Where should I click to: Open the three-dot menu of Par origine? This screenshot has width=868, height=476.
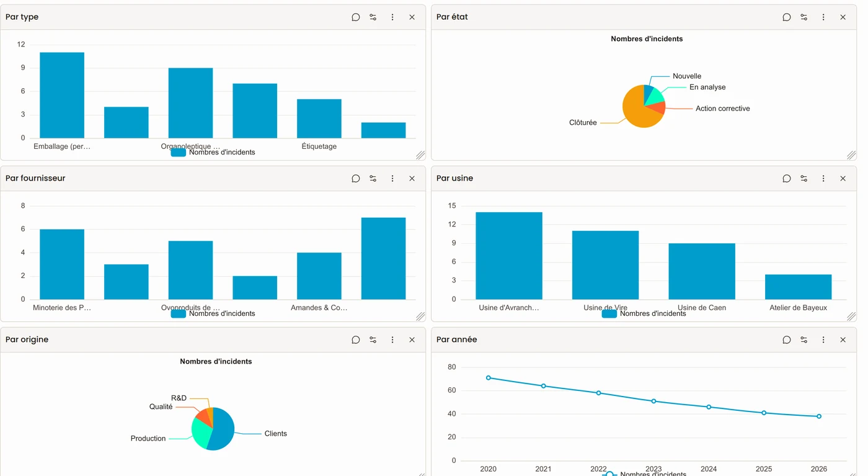[x=392, y=340]
